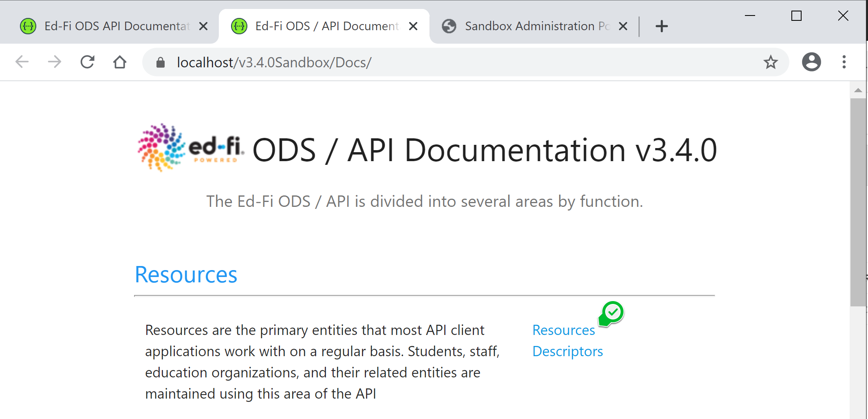Close the active Ed-Fi ODS / API Document tab
The height and width of the screenshot is (419, 868).
(x=413, y=26)
